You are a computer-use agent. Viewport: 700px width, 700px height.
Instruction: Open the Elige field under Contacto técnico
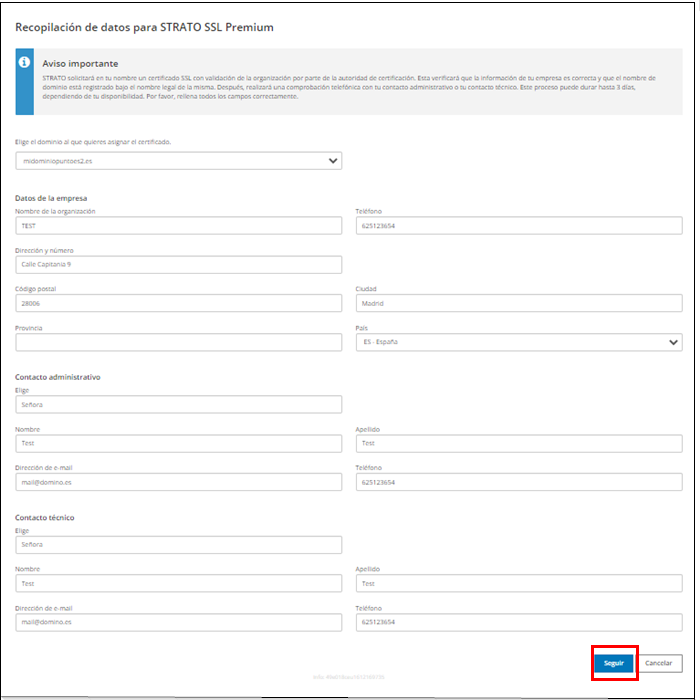pyautogui.click(x=179, y=545)
